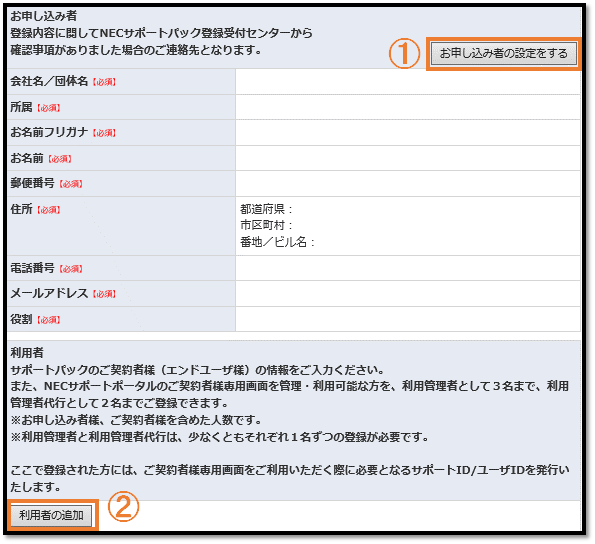Click the 会社名／団体名 field label
This screenshot has width=595, height=544.
coord(49,81)
